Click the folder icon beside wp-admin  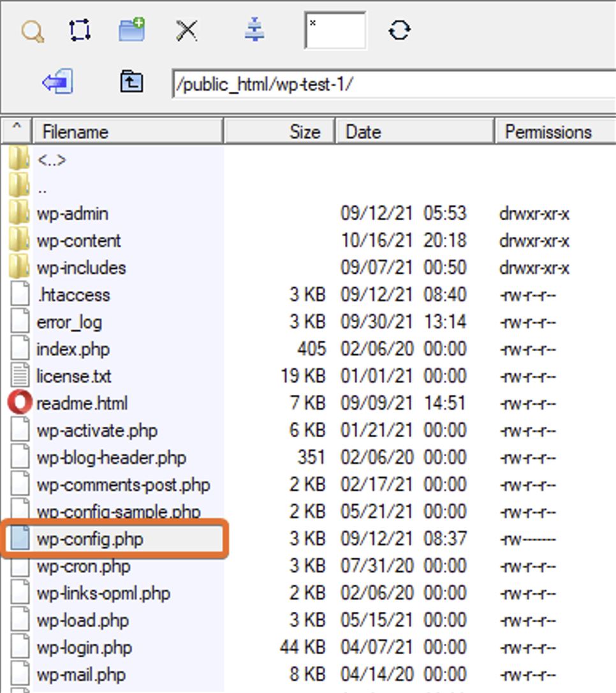(19, 212)
